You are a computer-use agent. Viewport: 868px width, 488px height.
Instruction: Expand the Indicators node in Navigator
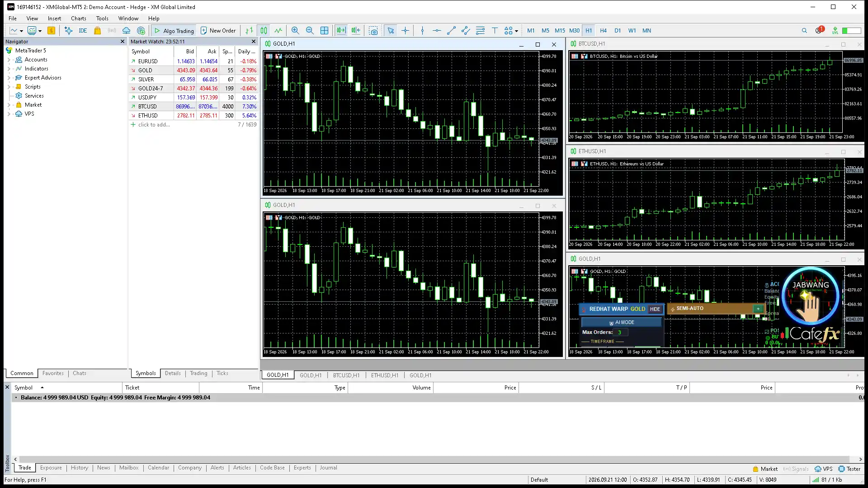tap(9, 69)
